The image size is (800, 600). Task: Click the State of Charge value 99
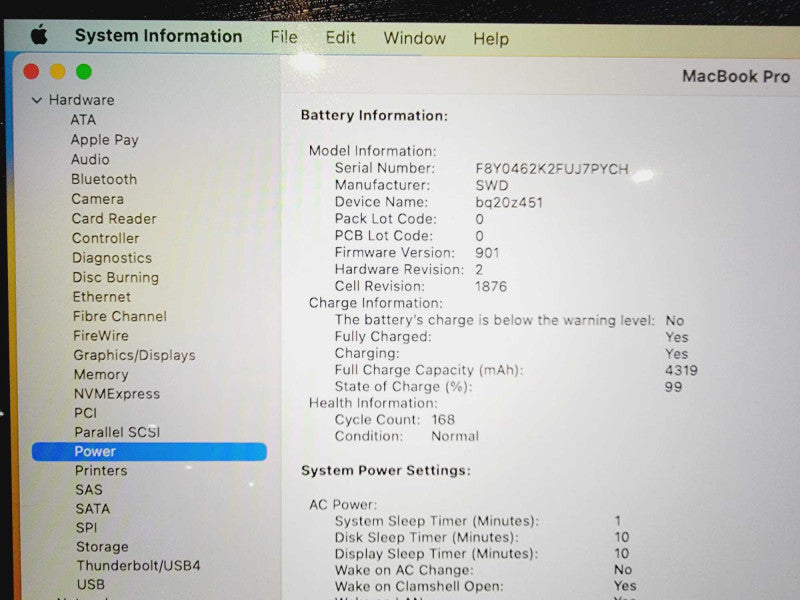pyautogui.click(x=673, y=387)
